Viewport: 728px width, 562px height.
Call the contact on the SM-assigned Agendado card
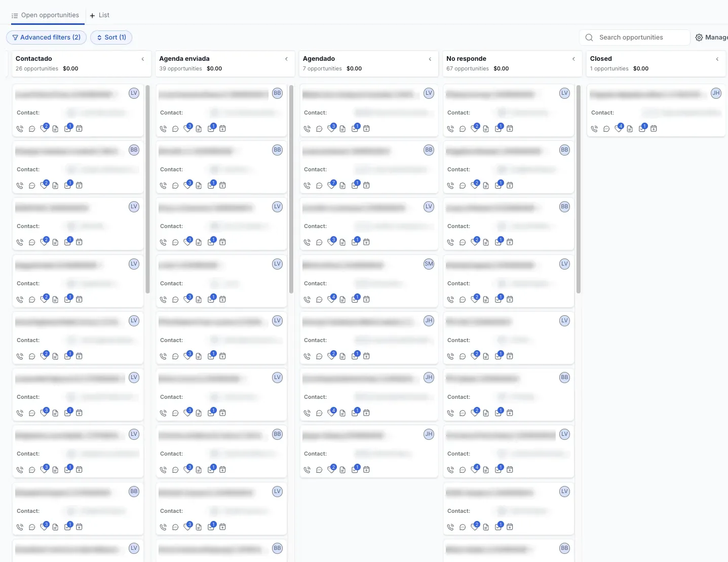coord(307,299)
